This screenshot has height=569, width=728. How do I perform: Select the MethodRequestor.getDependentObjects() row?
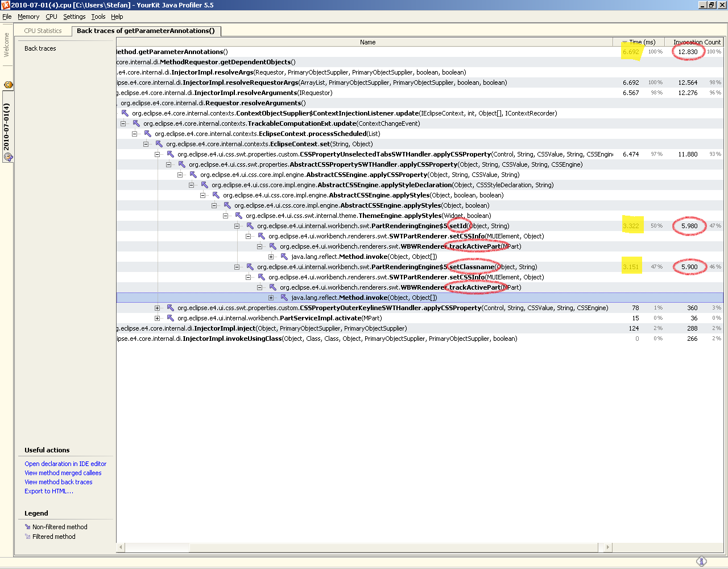click(420, 62)
